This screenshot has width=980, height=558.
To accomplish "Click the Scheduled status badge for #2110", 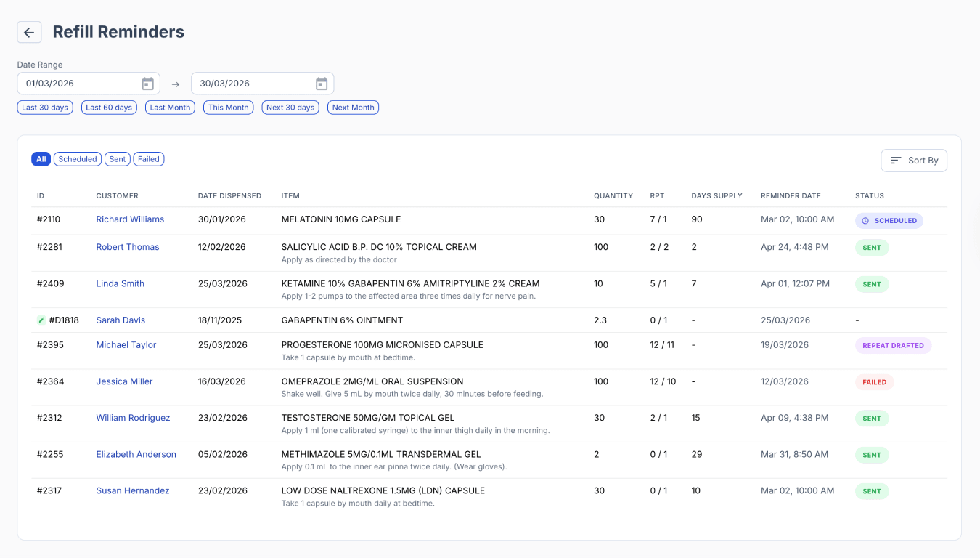I will [889, 221].
